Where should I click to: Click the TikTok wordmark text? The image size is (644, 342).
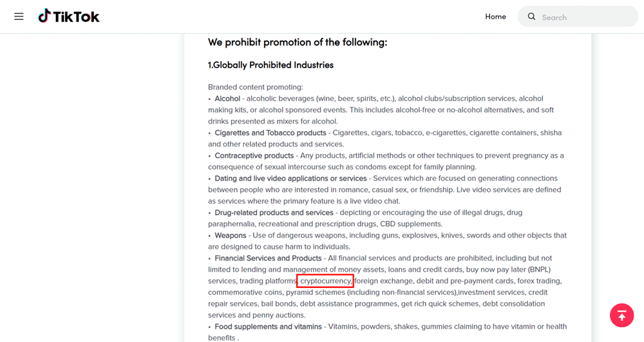[77, 17]
